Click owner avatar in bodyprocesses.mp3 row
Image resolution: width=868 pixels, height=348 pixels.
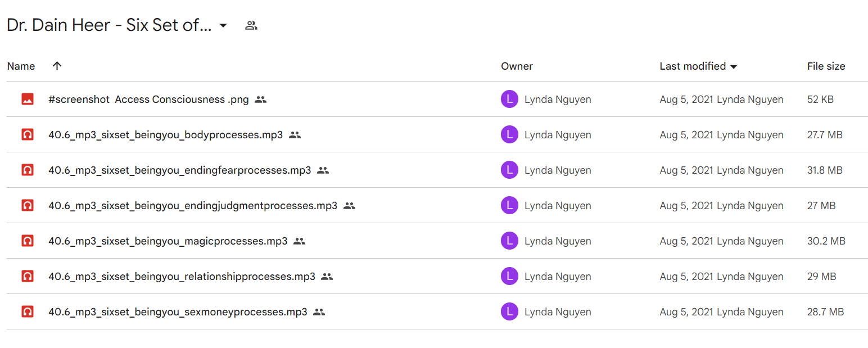pyautogui.click(x=509, y=135)
